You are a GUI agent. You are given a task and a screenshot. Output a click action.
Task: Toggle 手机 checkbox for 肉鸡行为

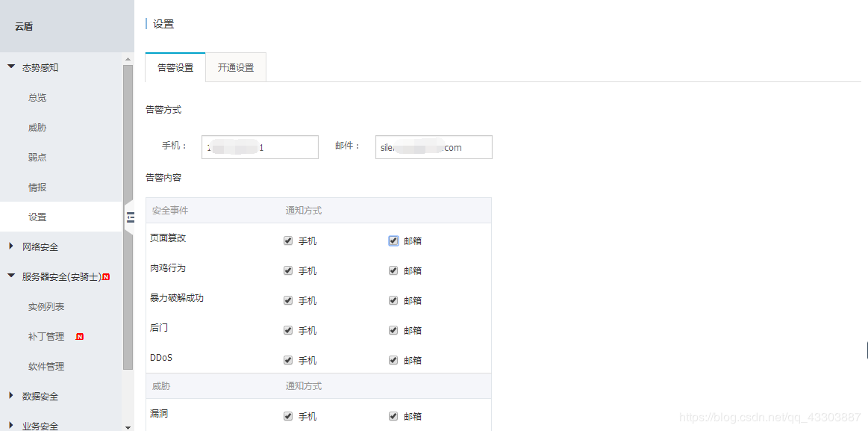pyautogui.click(x=288, y=270)
